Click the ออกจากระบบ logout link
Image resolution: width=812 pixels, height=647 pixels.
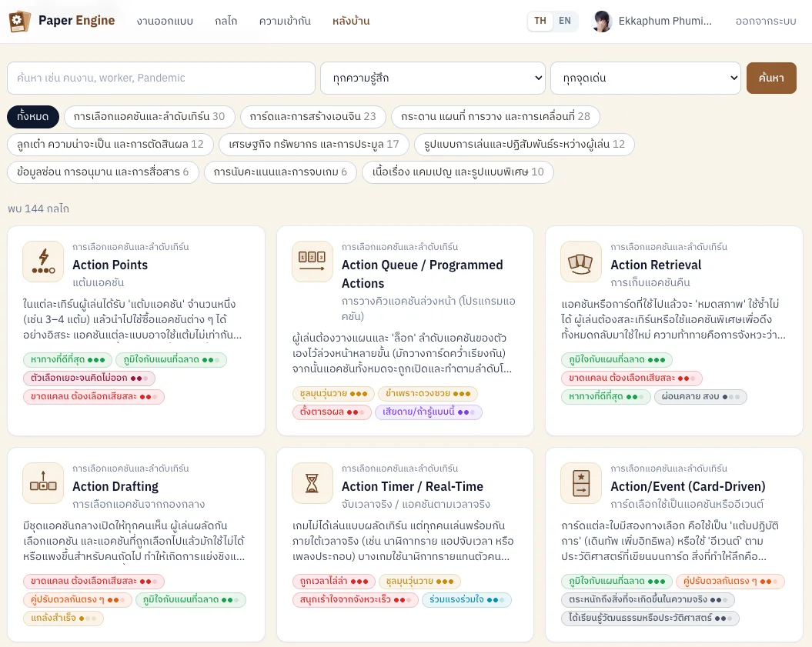(x=765, y=22)
